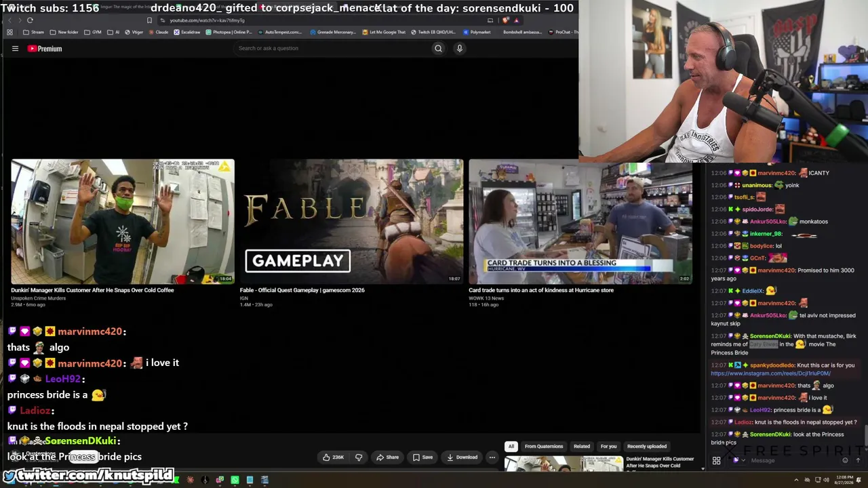This screenshot has width=868, height=488.
Task: Open the WOWK 13 News channel
Action: [x=486, y=298]
